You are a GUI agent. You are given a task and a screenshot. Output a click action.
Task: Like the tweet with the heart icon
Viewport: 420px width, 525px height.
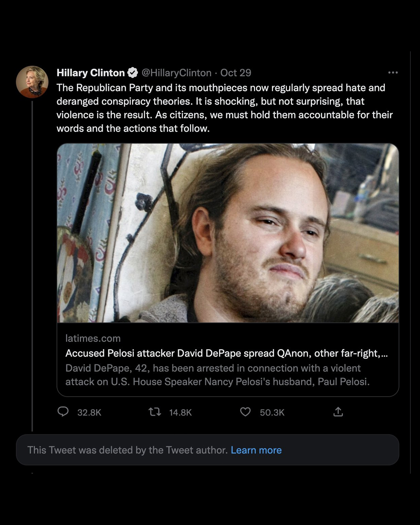coord(245,411)
